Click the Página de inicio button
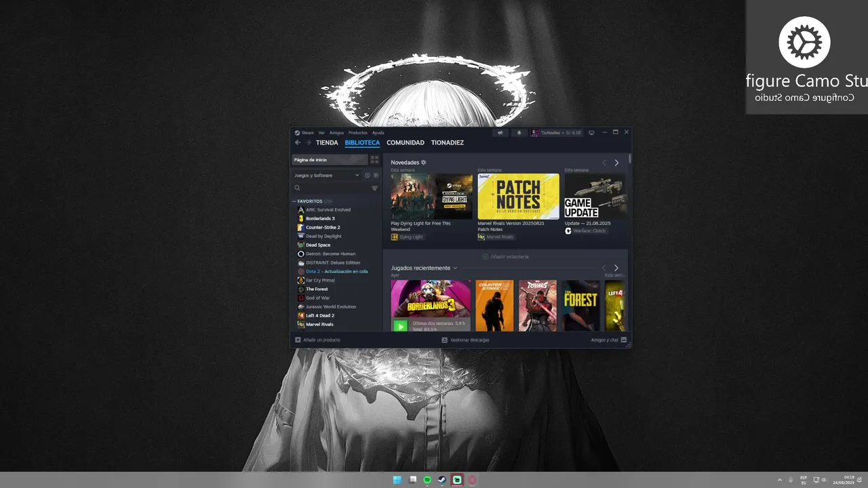Viewport: 868px width, 488px height. coord(330,160)
